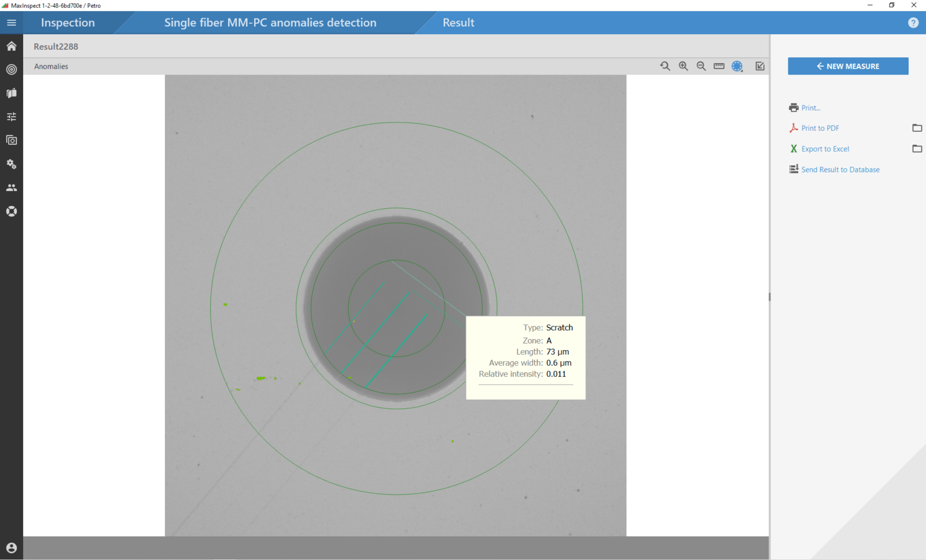The height and width of the screenshot is (560, 926).
Task: Start a NEW MEASURE
Action: tap(847, 66)
